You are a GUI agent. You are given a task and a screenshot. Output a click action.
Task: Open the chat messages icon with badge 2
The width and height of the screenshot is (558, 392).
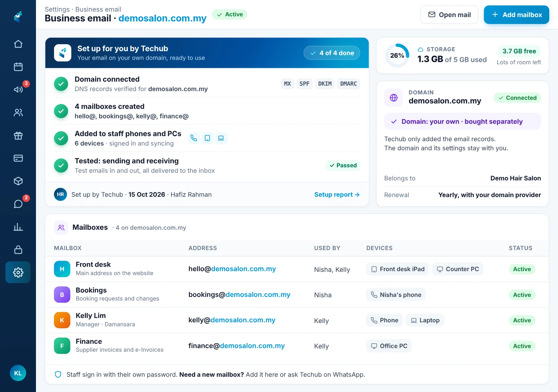[18, 204]
